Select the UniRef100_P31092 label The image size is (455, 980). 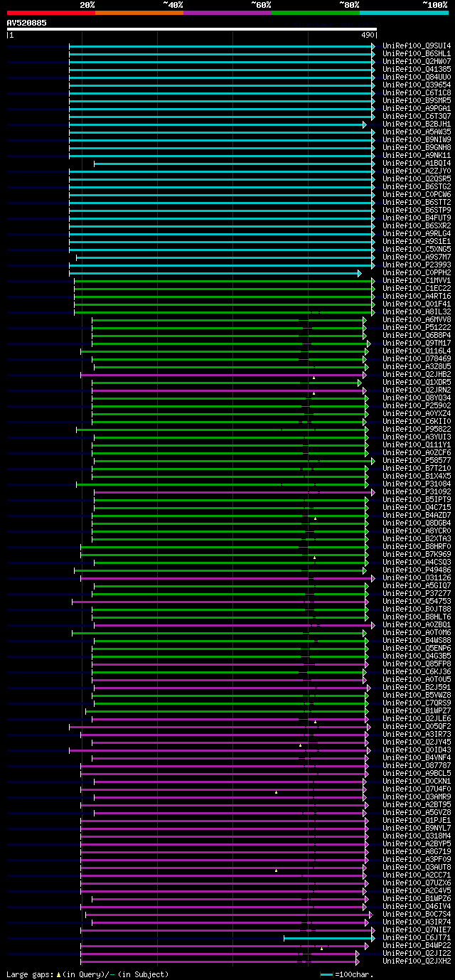[417, 491]
